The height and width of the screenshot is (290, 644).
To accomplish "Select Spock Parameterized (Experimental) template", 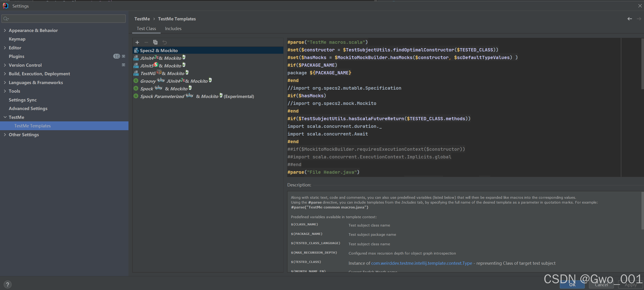I will coord(208,96).
